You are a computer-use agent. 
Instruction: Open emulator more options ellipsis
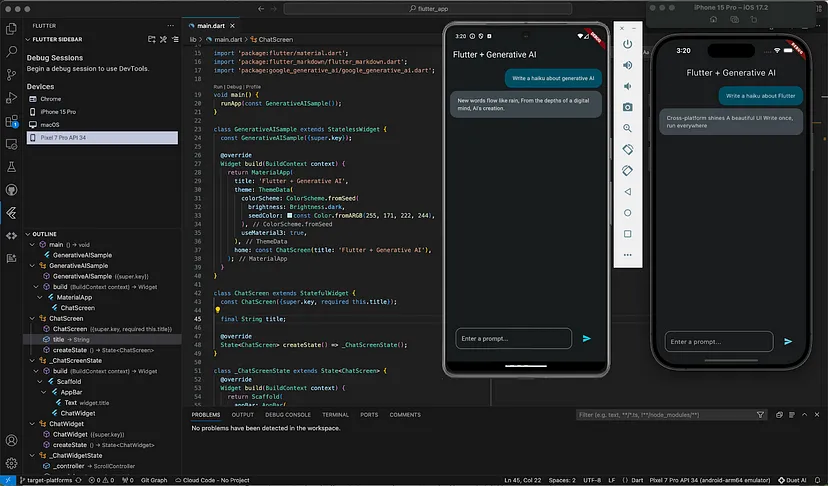point(627,255)
